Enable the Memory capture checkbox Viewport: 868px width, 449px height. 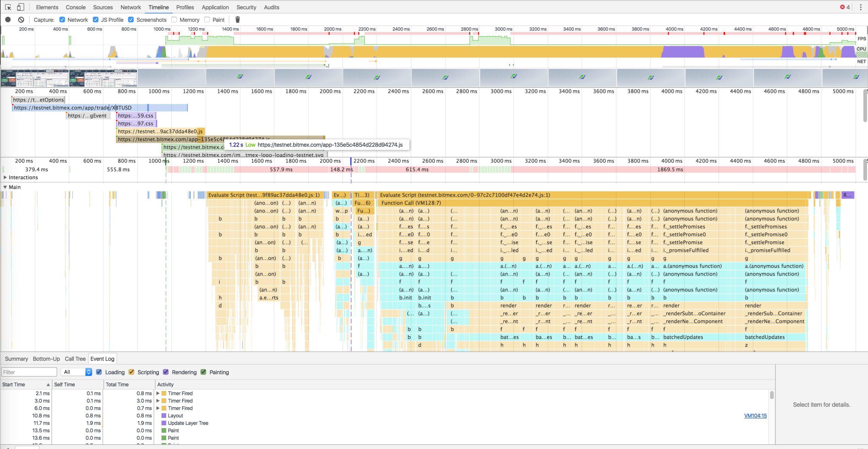[x=174, y=20]
